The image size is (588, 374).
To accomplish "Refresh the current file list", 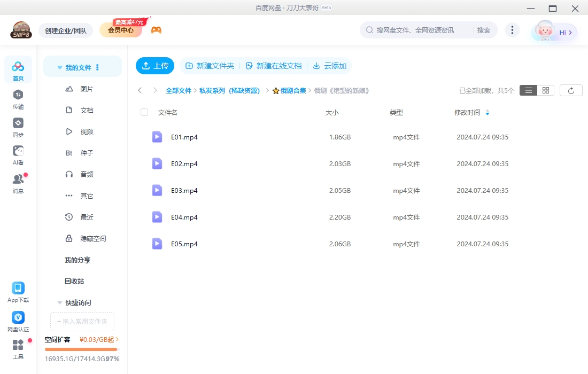I will [571, 90].
